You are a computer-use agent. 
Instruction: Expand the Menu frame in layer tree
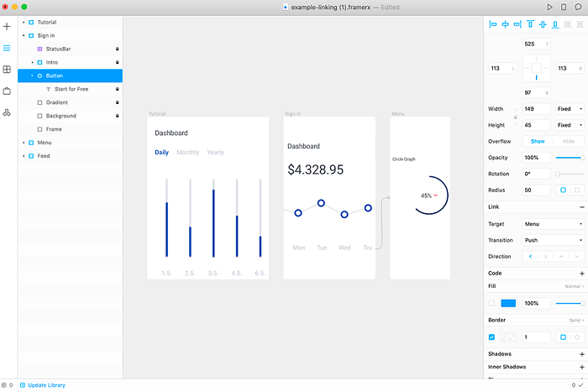click(x=24, y=143)
